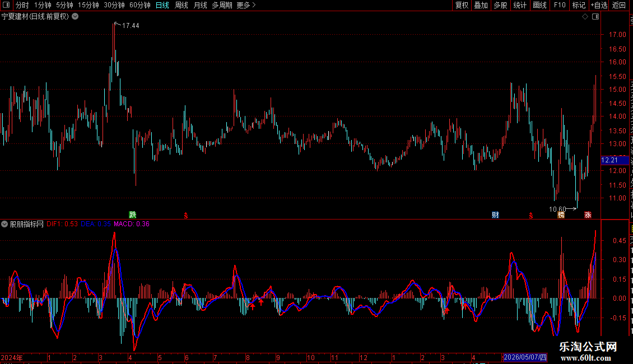
Task: Click the DIF1: 0.53 indicator value
Action: coord(62,224)
